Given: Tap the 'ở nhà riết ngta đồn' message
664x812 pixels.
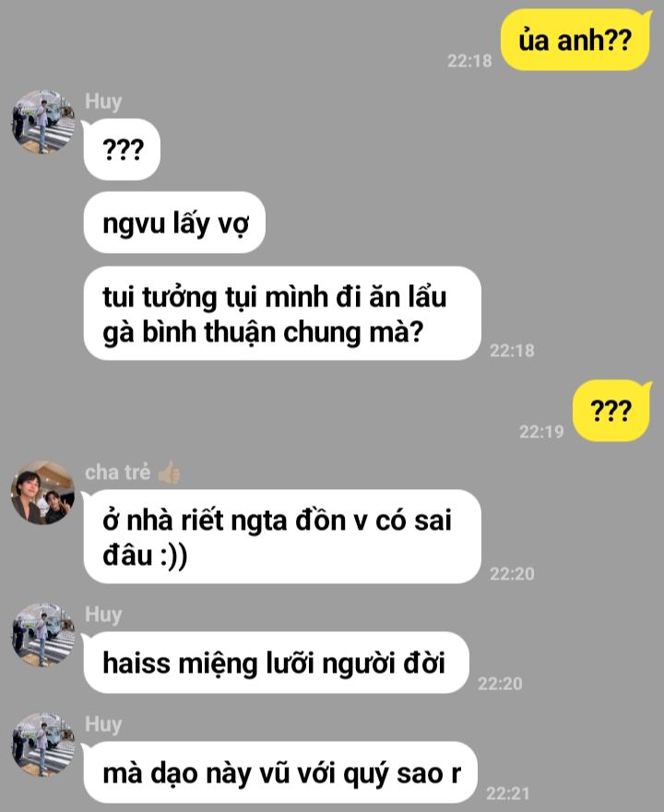Looking at the screenshot, I should click(282, 537).
